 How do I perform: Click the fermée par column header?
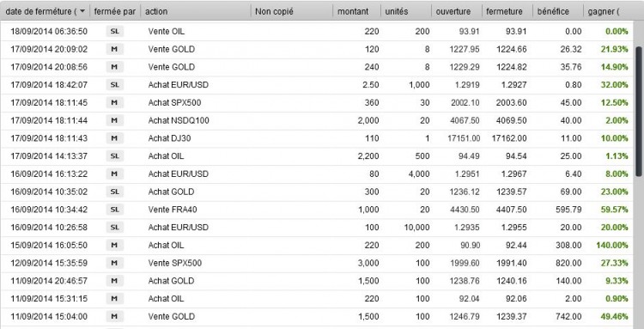115,11
